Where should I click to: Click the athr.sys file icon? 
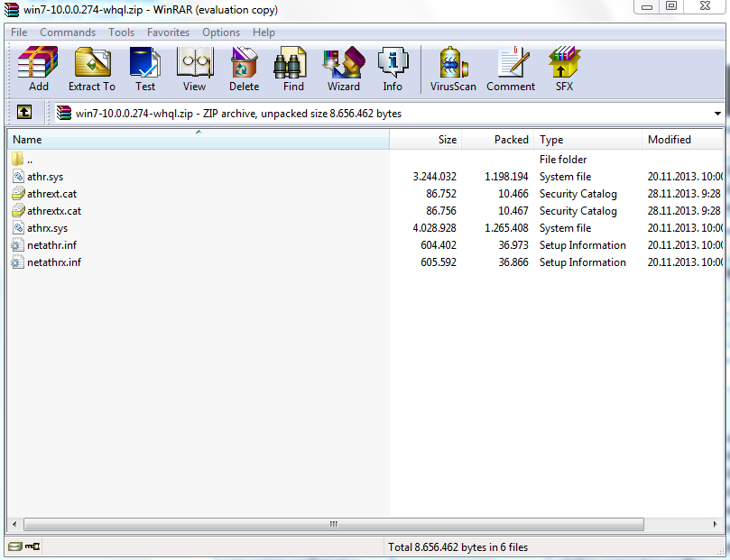18,176
